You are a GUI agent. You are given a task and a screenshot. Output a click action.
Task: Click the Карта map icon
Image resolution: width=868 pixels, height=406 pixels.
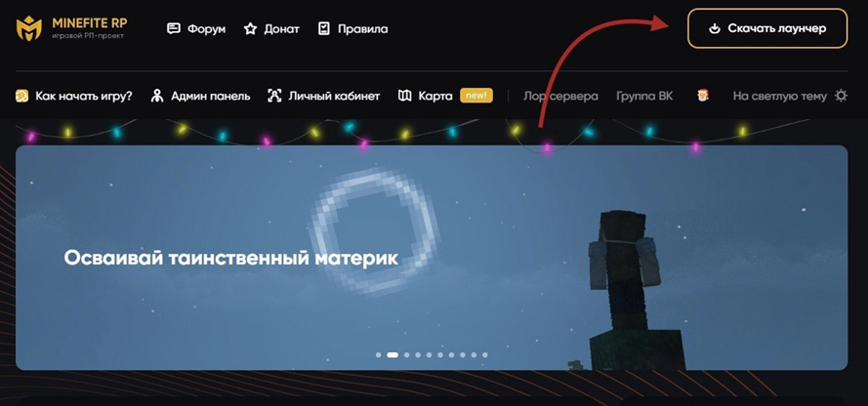click(x=404, y=96)
